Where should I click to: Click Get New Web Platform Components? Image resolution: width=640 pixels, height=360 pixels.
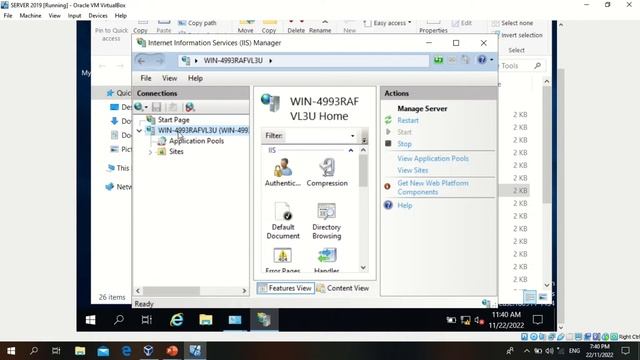(x=433, y=187)
